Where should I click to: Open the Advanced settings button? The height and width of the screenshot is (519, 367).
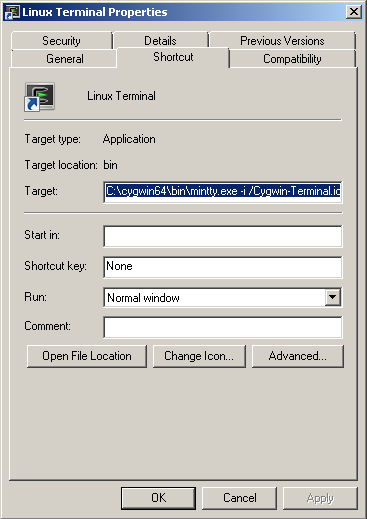tap(298, 356)
